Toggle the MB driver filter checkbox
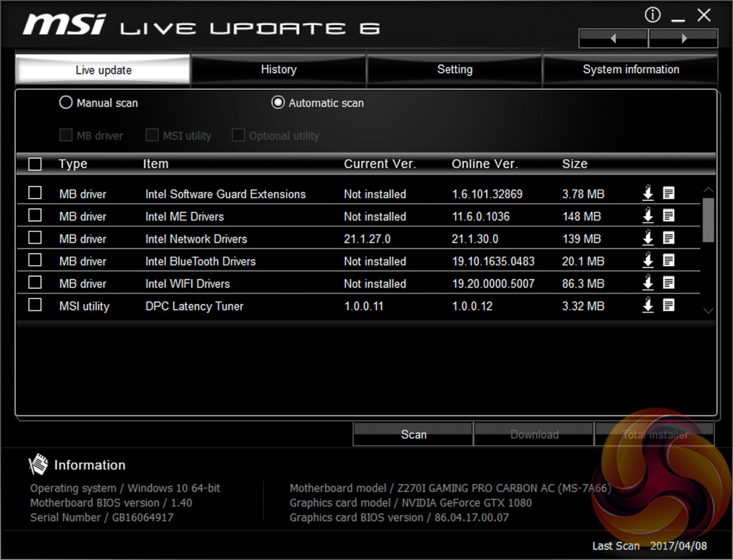Image resolution: width=733 pixels, height=560 pixels. pos(66,135)
